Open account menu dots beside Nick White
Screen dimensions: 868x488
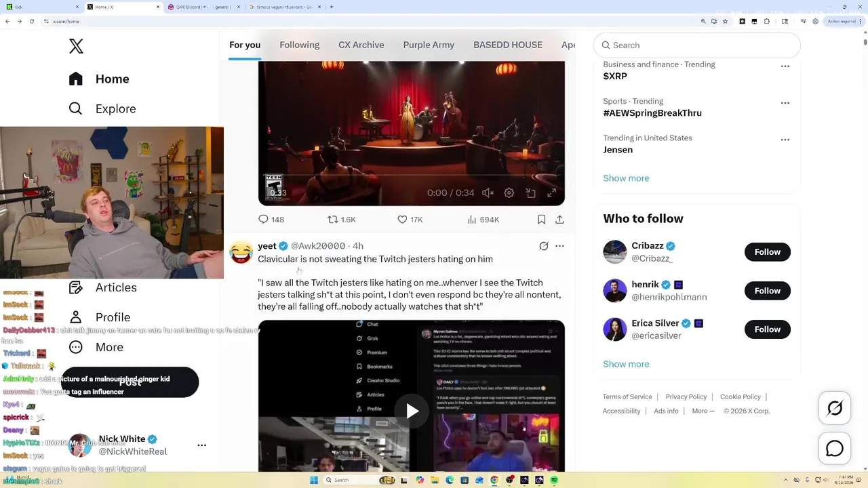point(201,445)
